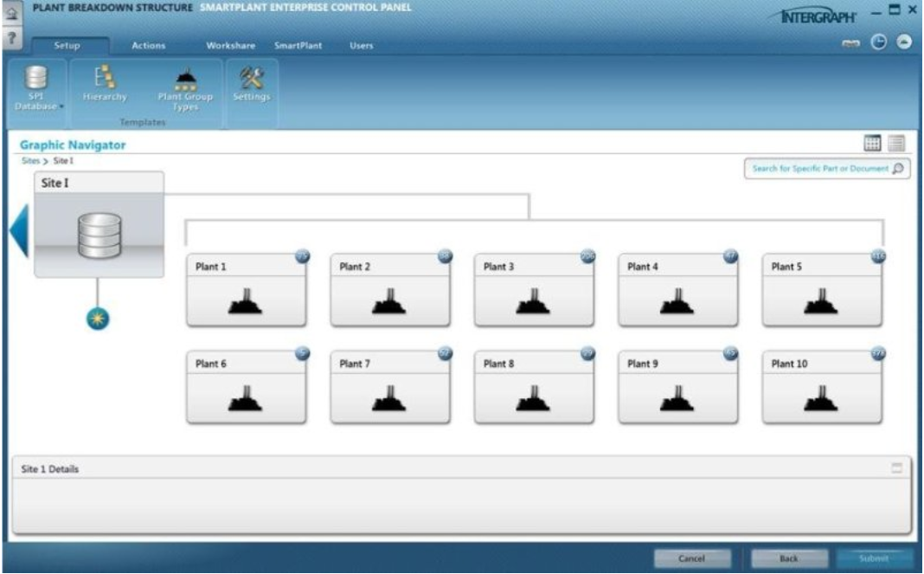Click the 'Plant 9' card title
Image resolution: width=924 pixels, height=574 pixels.
[643, 364]
